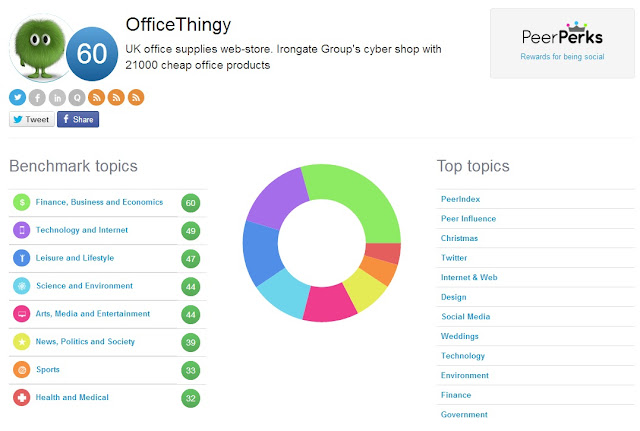
Task: Click the Finance score badge 60
Action: pos(191,203)
